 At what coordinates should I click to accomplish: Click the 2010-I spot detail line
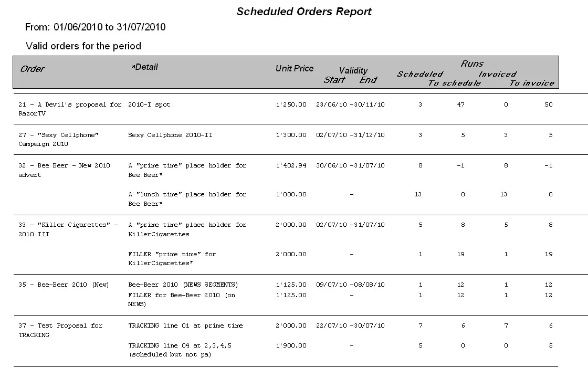coord(149,104)
